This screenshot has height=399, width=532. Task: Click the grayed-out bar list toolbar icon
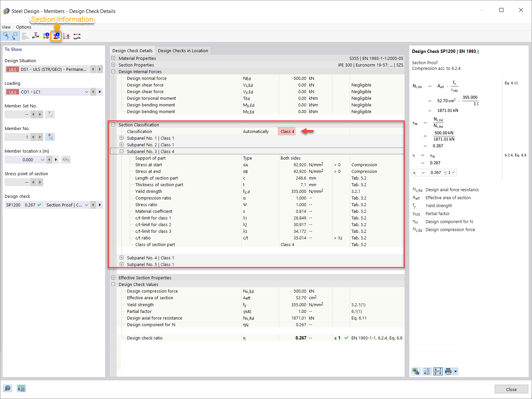coord(25,36)
